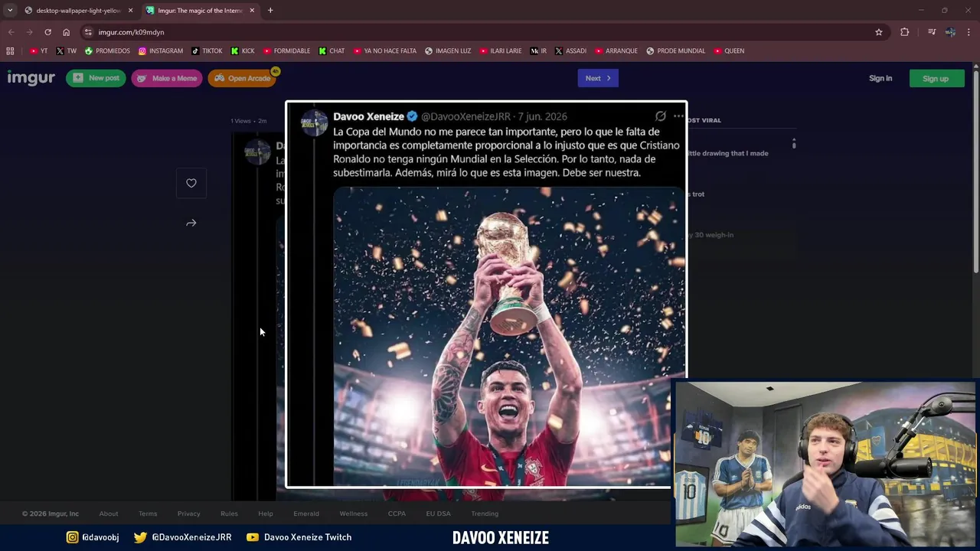
Task: Share the post with the arrow icon
Action: tap(191, 223)
